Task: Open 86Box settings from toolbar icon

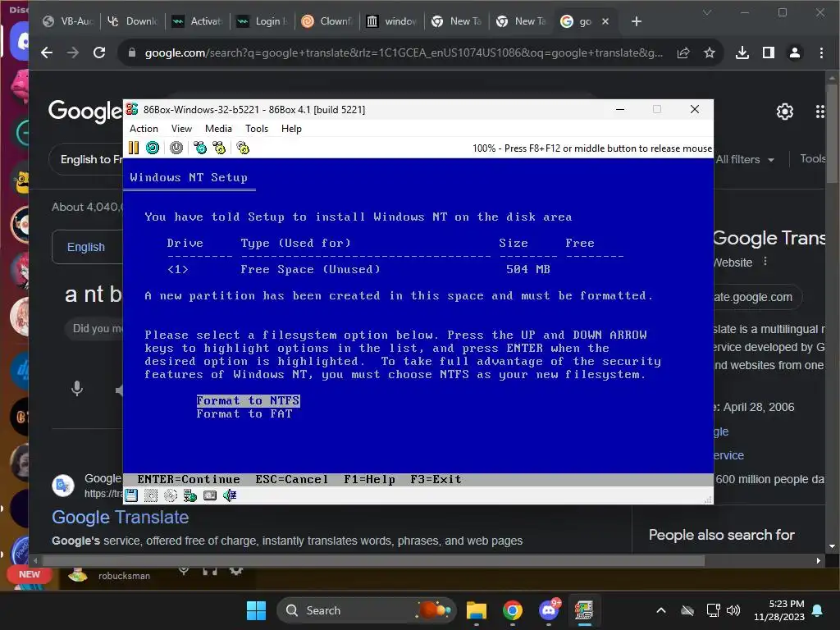Action: tap(243, 148)
